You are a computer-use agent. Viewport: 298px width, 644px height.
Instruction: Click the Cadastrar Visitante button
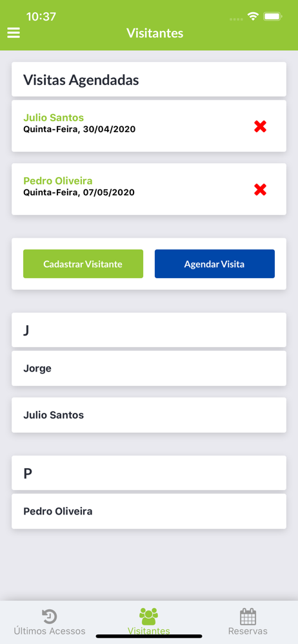click(83, 263)
